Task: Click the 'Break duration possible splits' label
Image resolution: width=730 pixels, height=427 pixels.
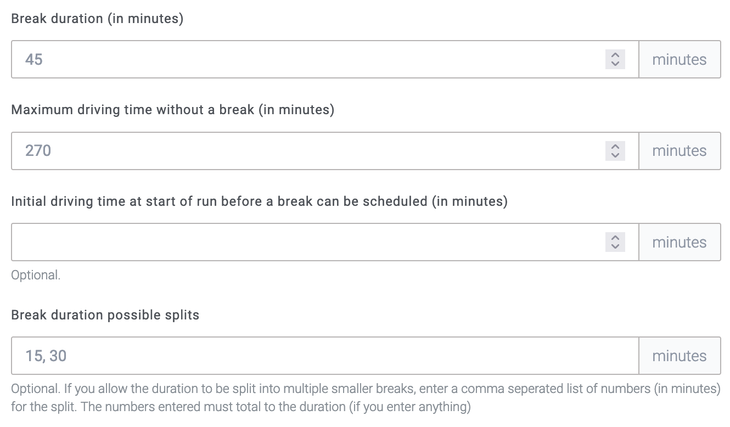Action: coord(105,315)
